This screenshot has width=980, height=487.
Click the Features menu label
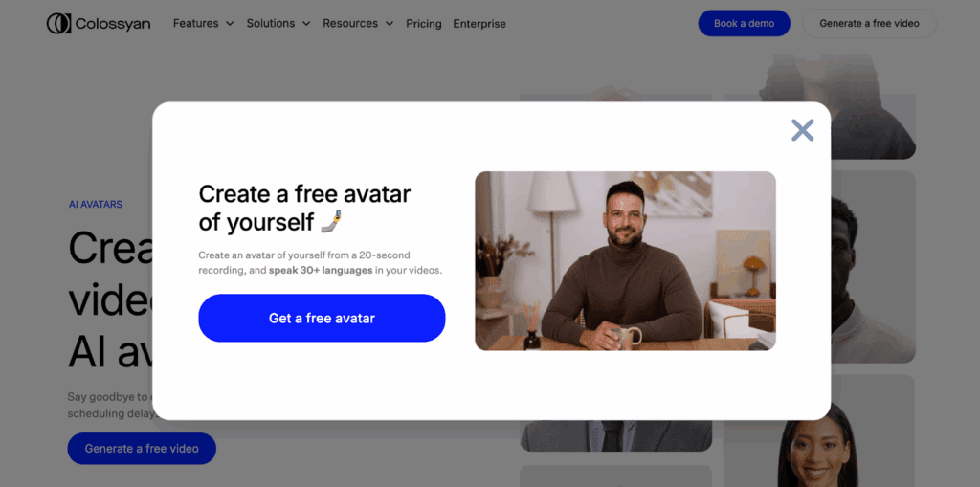(195, 24)
